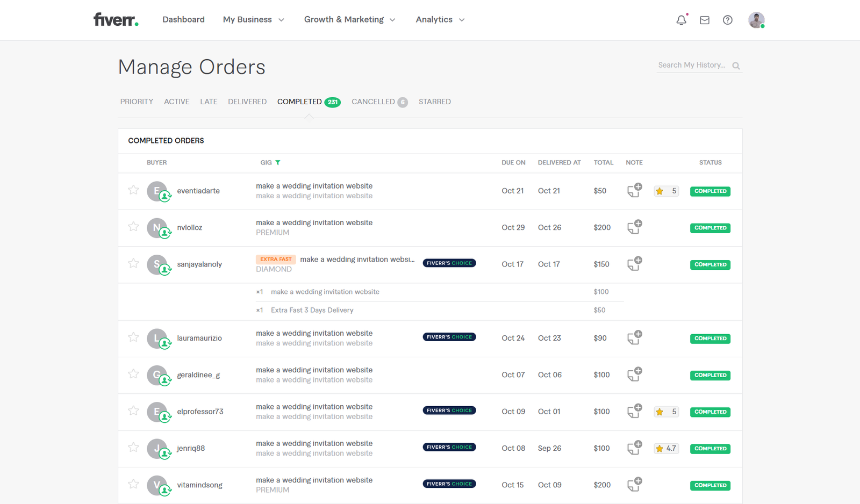860x504 pixels.
Task: Open the Dashboard link
Action: click(183, 20)
